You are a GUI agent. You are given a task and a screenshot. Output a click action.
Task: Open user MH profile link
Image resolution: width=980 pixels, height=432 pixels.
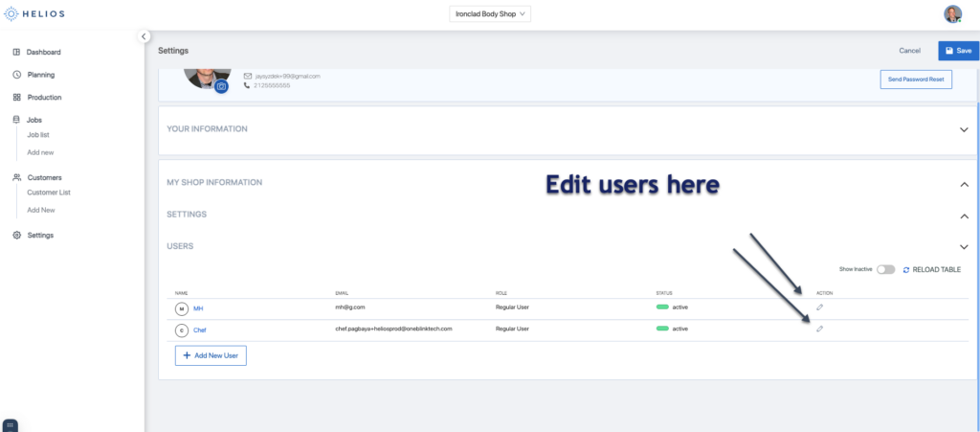click(198, 308)
